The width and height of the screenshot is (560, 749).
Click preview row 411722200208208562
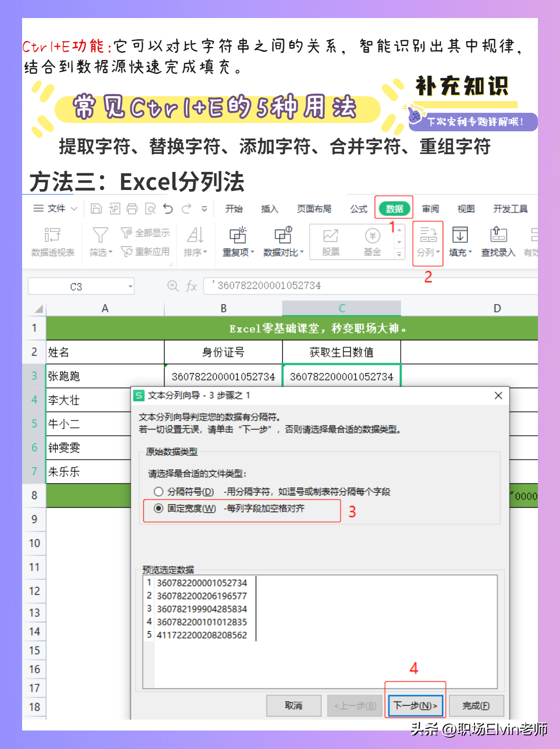[x=202, y=635]
